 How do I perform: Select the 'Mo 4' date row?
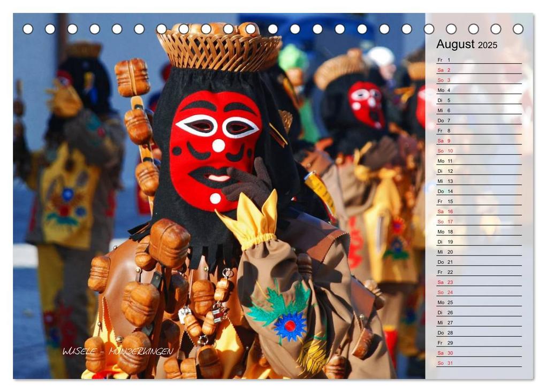tap(479, 90)
